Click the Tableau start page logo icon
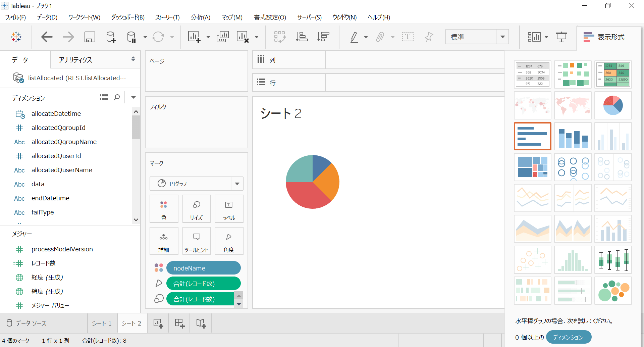This screenshot has width=644, height=347. [16, 37]
